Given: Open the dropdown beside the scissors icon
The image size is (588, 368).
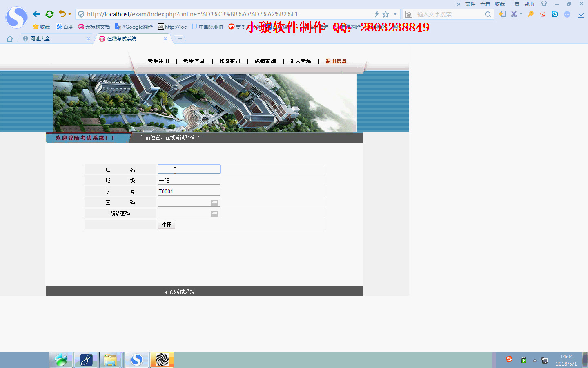Looking at the screenshot, I should coord(521,14).
